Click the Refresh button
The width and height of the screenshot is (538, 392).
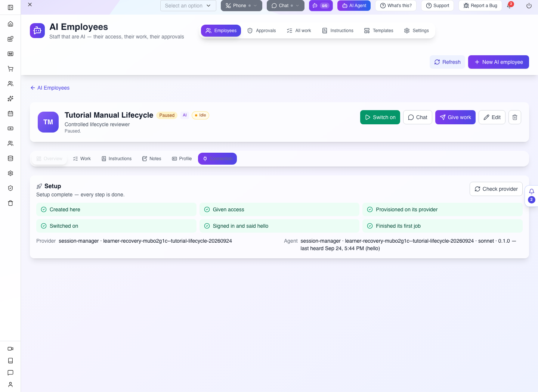pyautogui.click(x=447, y=62)
